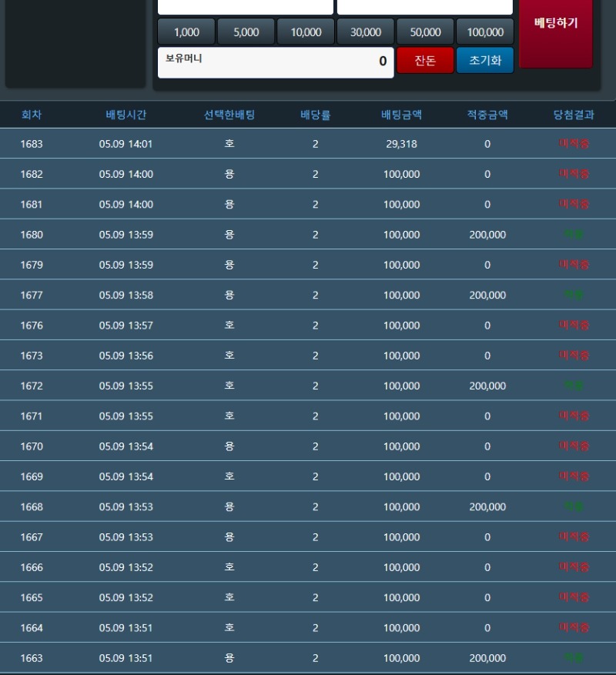Select round number 1681 cell

tap(32, 204)
